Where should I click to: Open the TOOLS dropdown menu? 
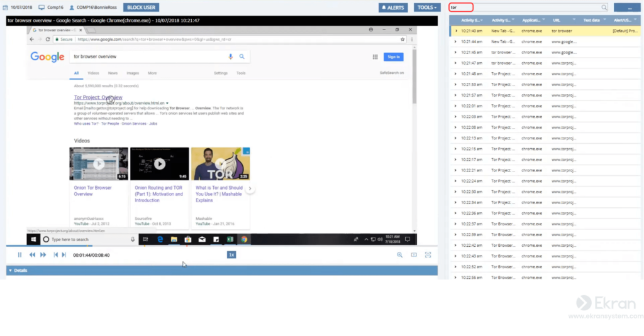pos(427,8)
